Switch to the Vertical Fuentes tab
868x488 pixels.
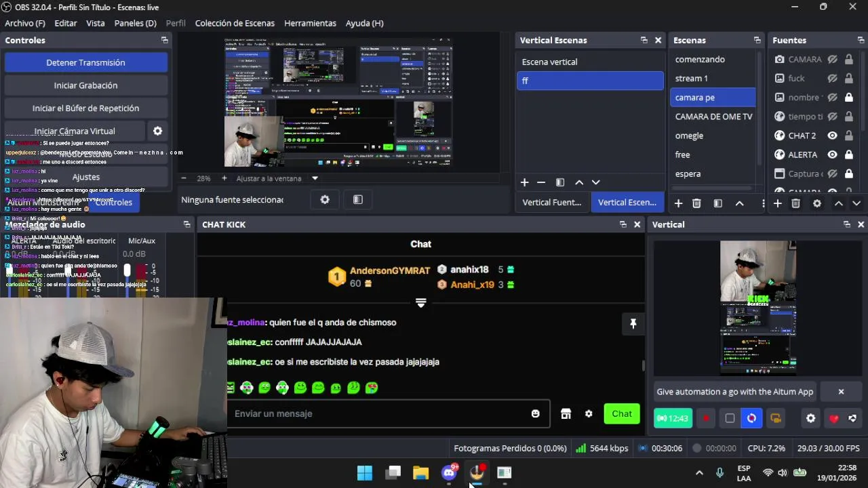(552, 203)
